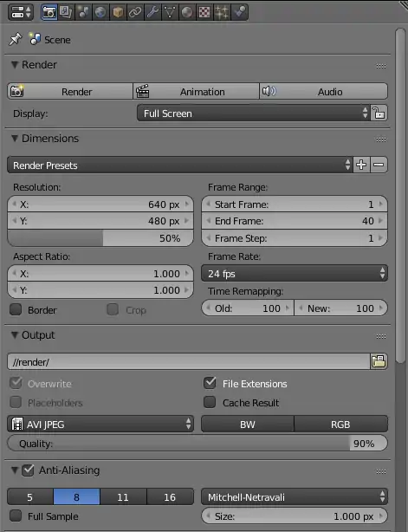Screen dimensions: 408x532
Task: Open the Particles properties icon tab
Action: point(222,12)
